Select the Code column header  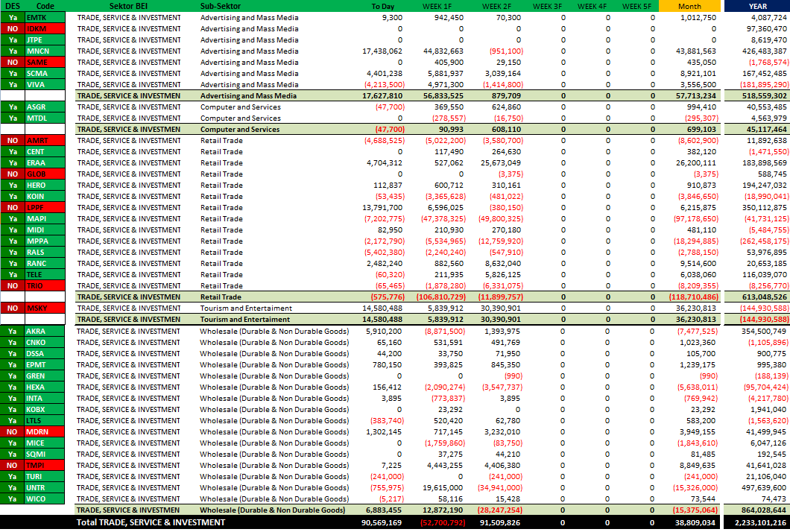[45, 6]
